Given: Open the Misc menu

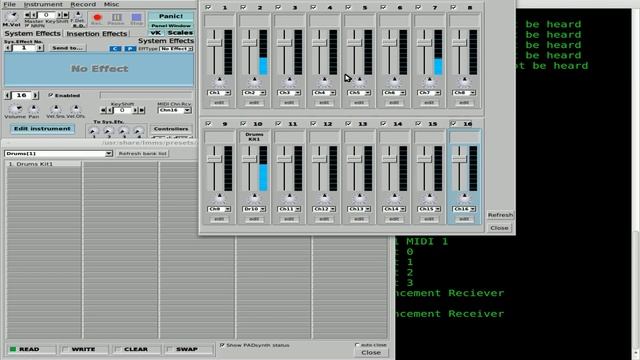Looking at the screenshot, I should point(111,4).
